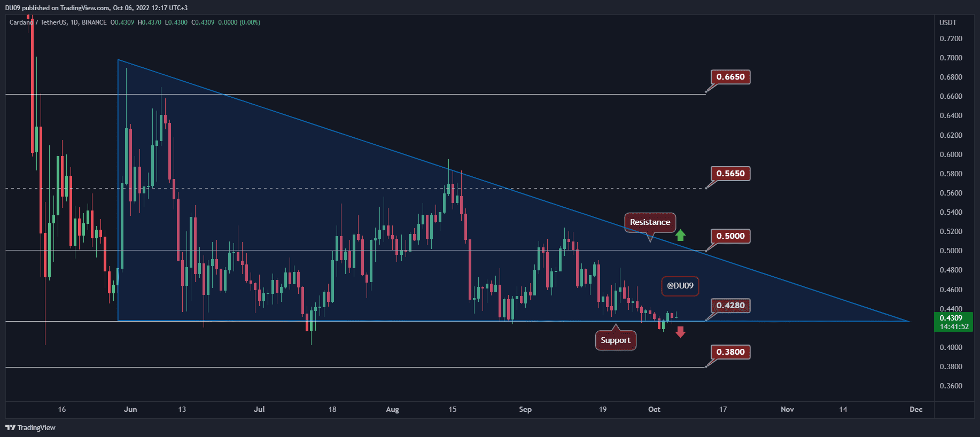Click the high value H0.4370
The width and height of the screenshot is (980, 437).
pos(149,22)
